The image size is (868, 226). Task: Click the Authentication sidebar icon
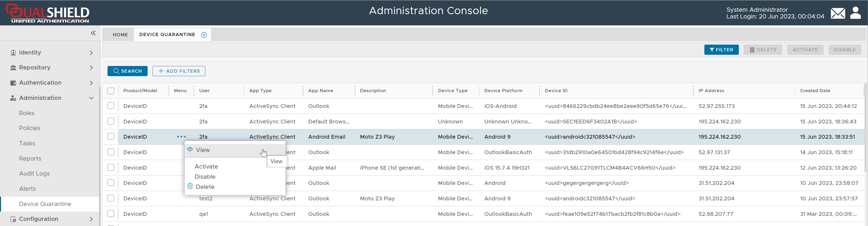click(x=13, y=83)
